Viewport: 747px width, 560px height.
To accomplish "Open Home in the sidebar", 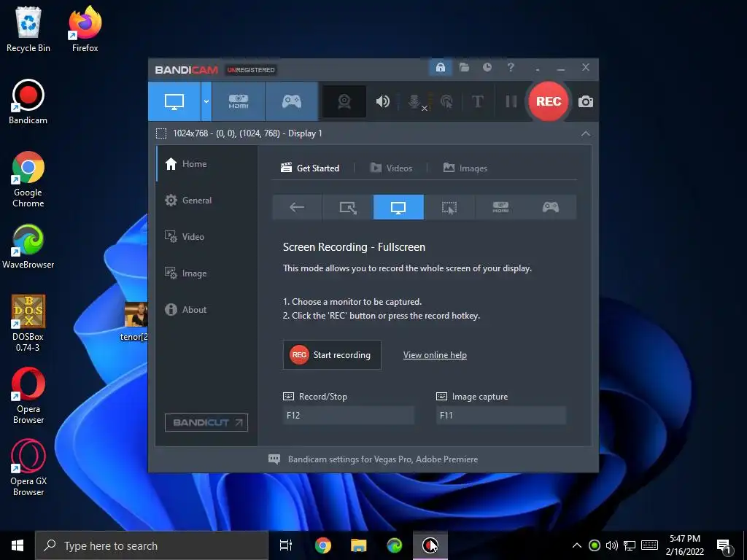I will (x=206, y=164).
